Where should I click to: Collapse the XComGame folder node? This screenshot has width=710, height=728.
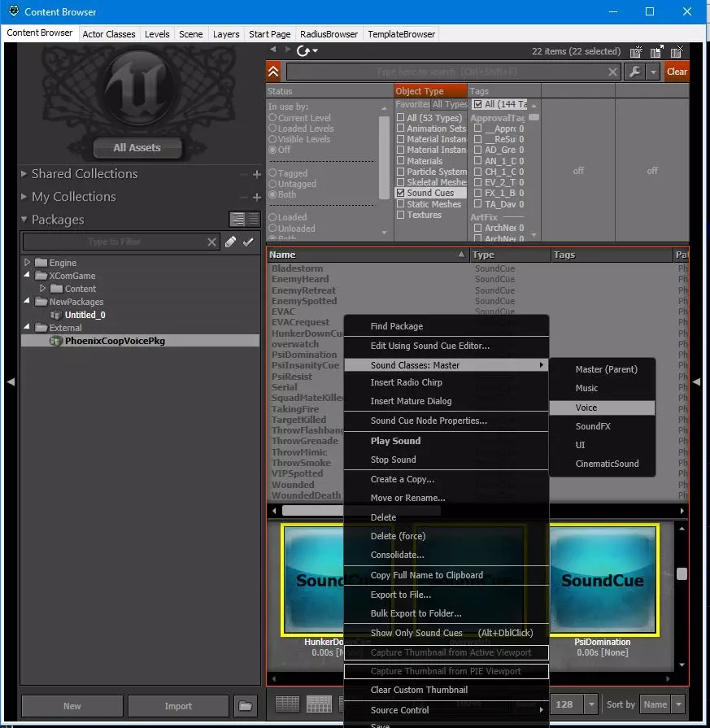tap(27, 275)
